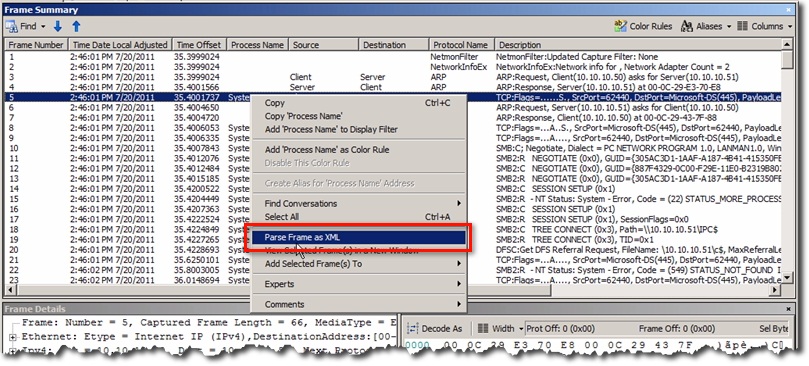Choose Select All in context menu
This screenshot has width=809, height=366.
(x=359, y=217)
